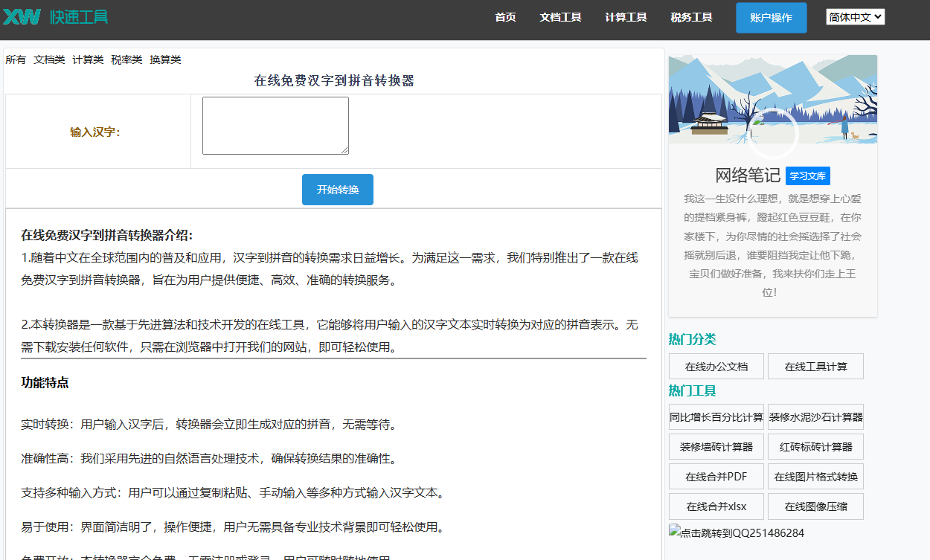The height and width of the screenshot is (560, 930).
Task: Click the 点击跳转到QQ251486284 image link
Action: tap(737, 532)
